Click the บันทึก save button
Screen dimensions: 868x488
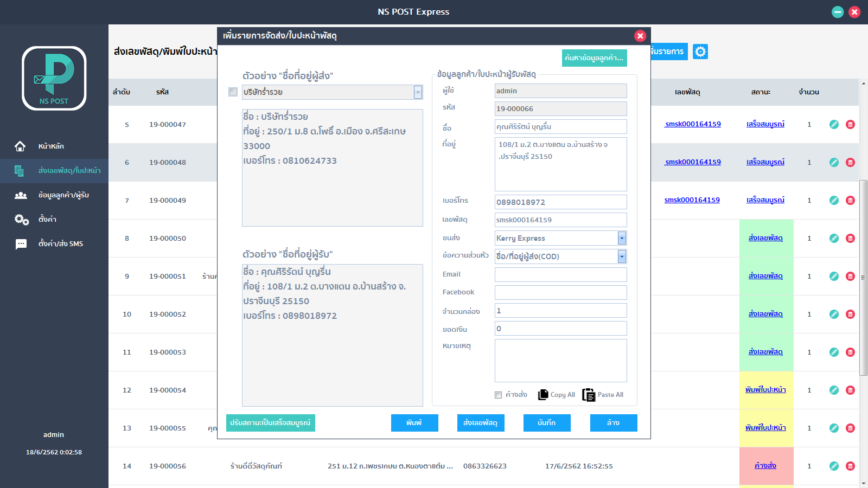[547, 423]
